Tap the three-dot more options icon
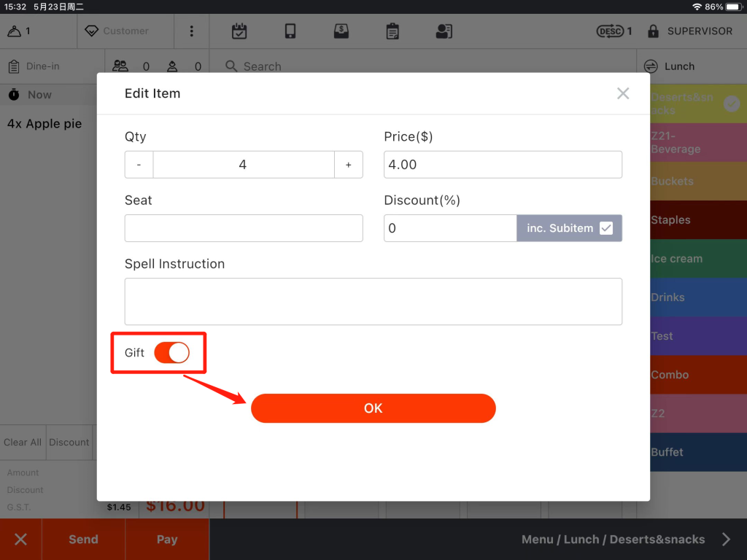 pyautogui.click(x=192, y=31)
